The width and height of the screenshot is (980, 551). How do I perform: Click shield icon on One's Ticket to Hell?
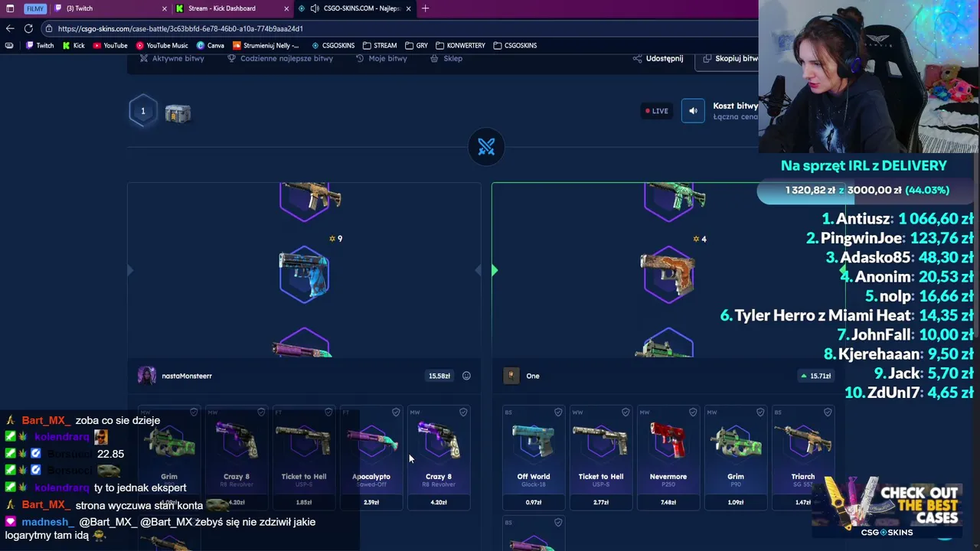626,412
